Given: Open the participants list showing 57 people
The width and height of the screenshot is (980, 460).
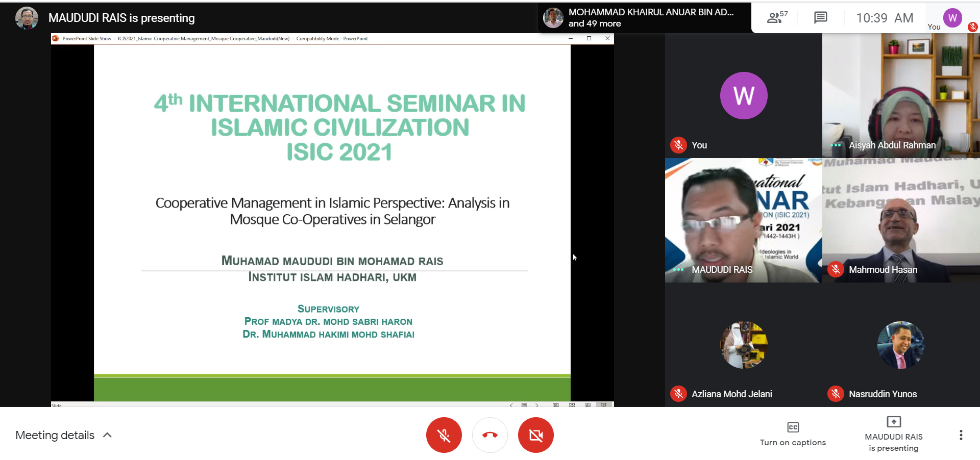Looking at the screenshot, I should (777, 18).
